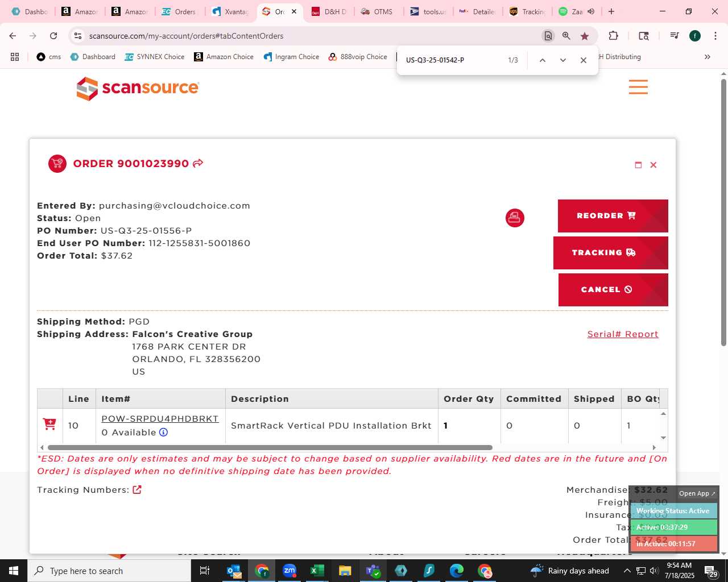Screen dimensions: 728x582
Task: Go to previous find result
Action: 543,60
